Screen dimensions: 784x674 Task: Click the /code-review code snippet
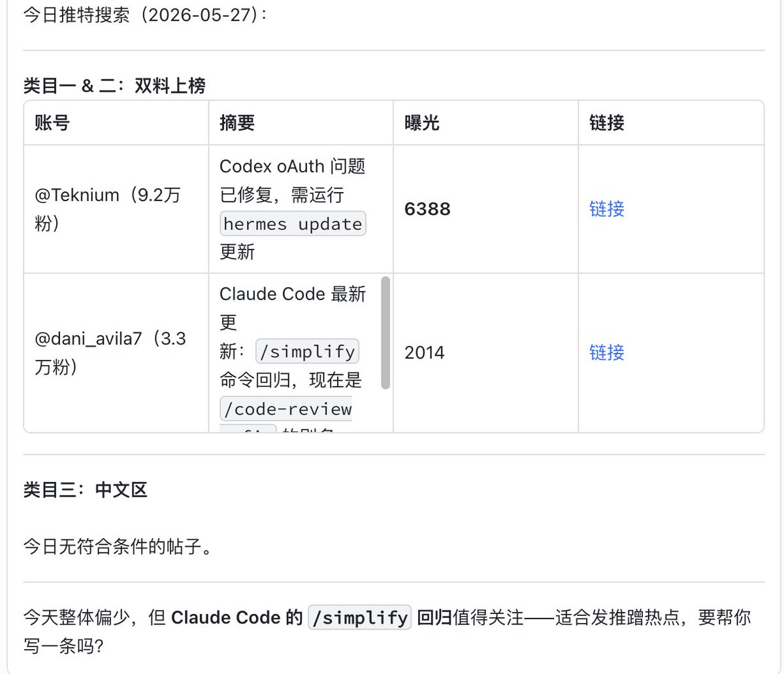click(287, 409)
